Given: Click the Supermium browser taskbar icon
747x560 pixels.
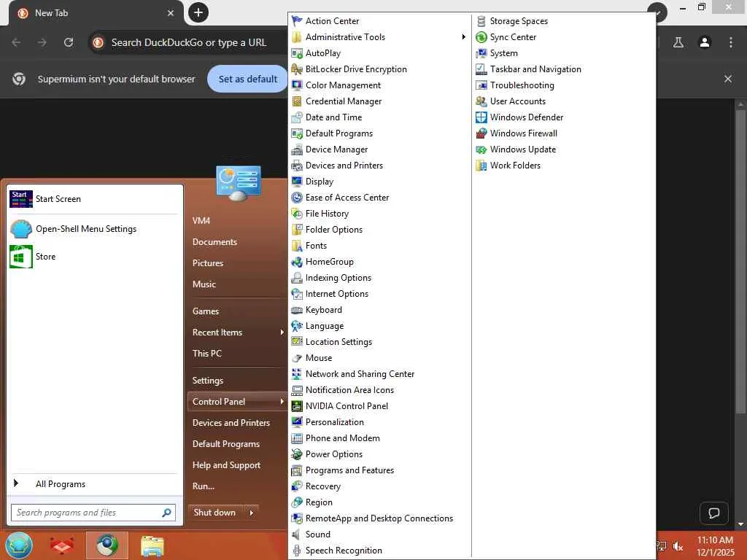Looking at the screenshot, I should 107,545.
